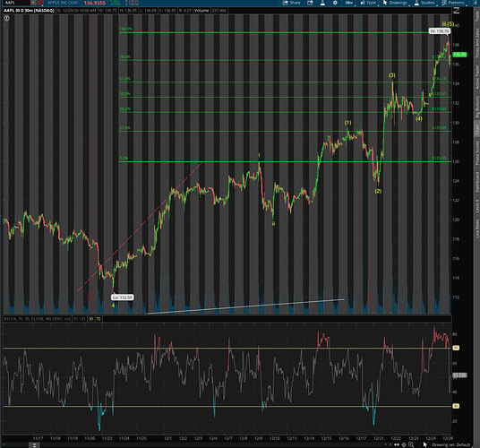Select the 61.8% Fibonacci level label
This screenshot has width=480, height=448.
(x=124, y=79)
